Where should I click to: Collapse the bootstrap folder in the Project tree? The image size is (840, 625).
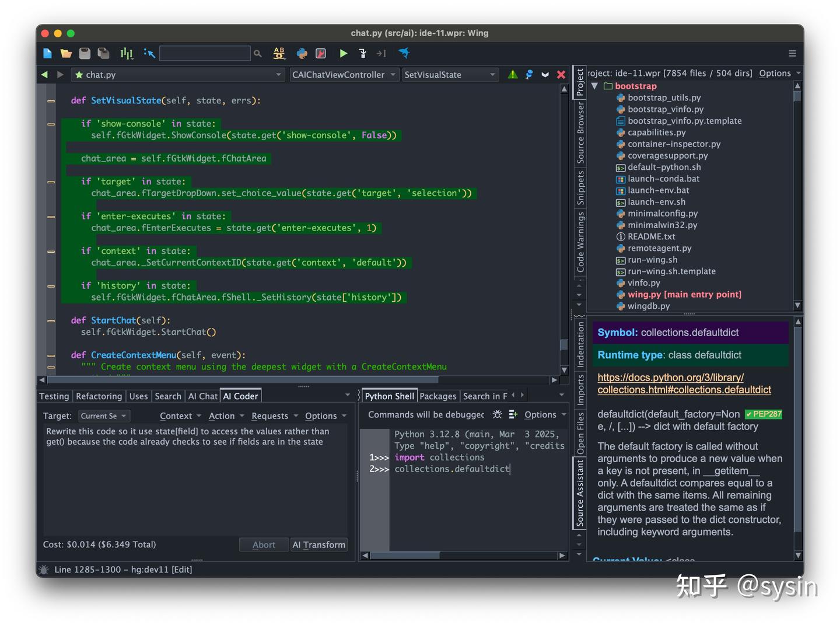tap(595, 86)
